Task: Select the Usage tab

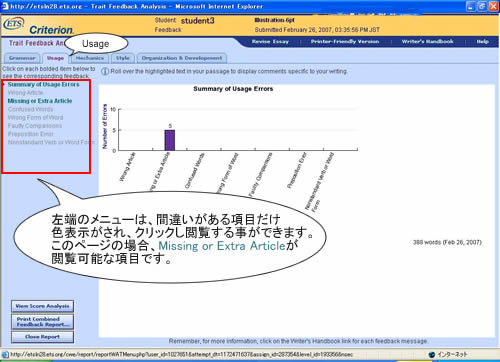Action: click(x=55, y=58)
